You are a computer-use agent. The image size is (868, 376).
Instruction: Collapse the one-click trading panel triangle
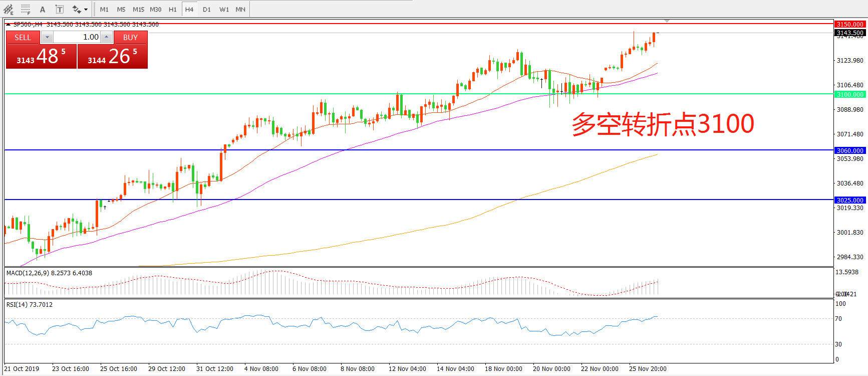[x=8, y=24]
